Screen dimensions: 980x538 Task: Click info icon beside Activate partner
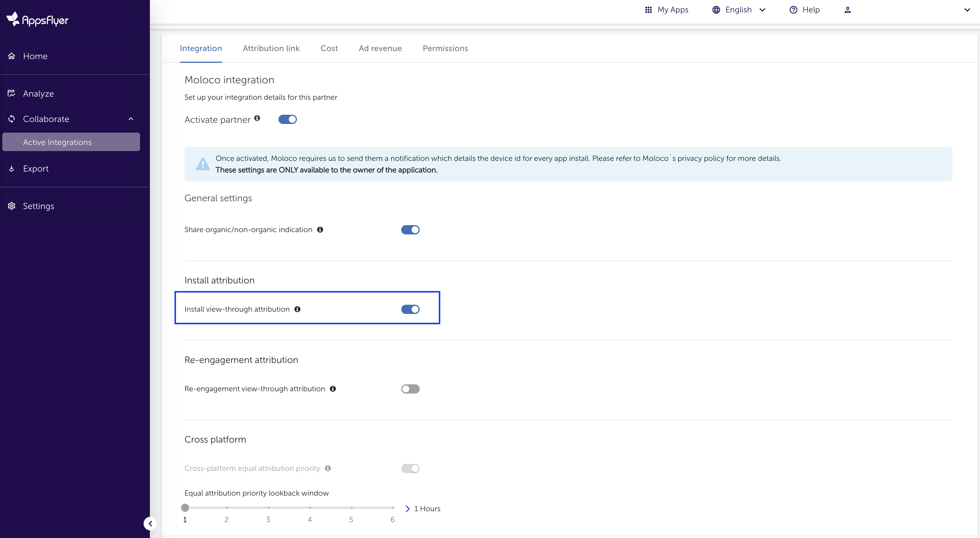click(x=257, y=118)
